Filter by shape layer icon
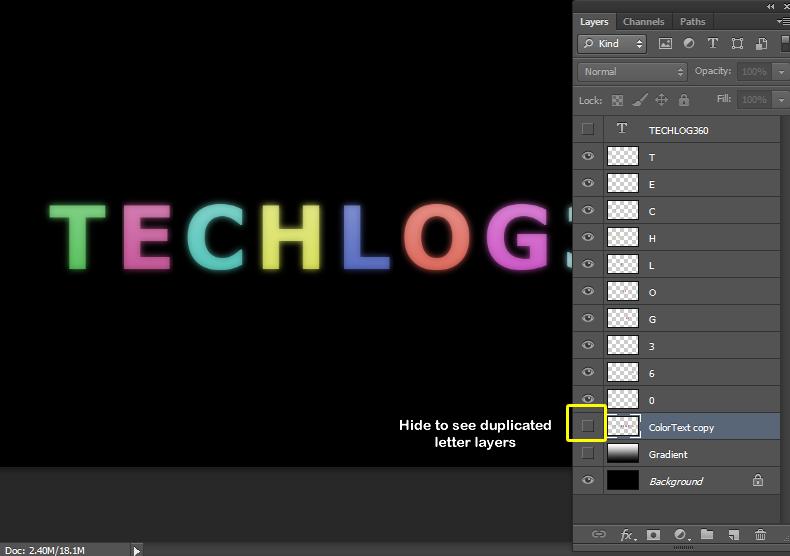The width and height of the screenshot is (790, 556). tap(737, 44)
